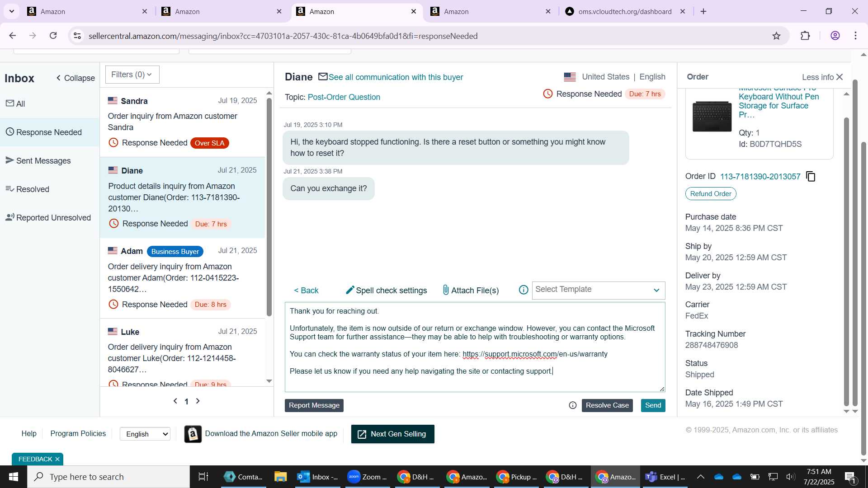Viewport: 868px width, 488px height.
Task: Click the Order panel scrollbar
Action: (846, 262)
